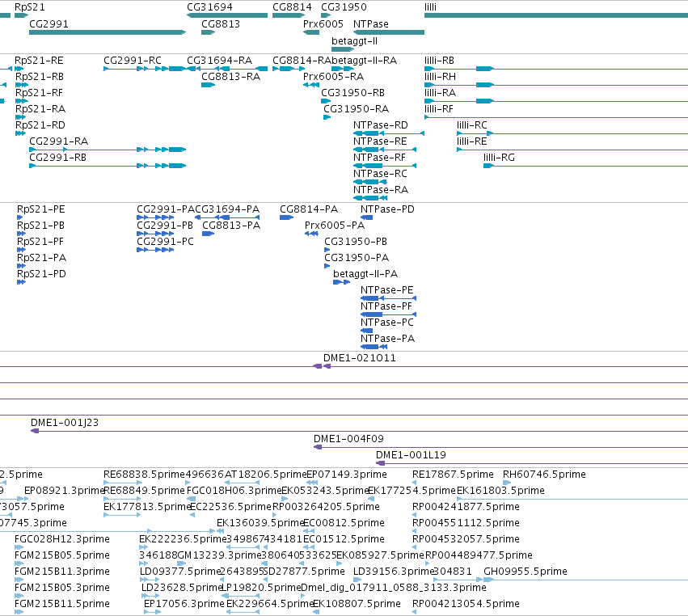The height and width of the screenshot is (616, 688).
Task: Select transcript "lilli-RB"
Action: point(439,61)
